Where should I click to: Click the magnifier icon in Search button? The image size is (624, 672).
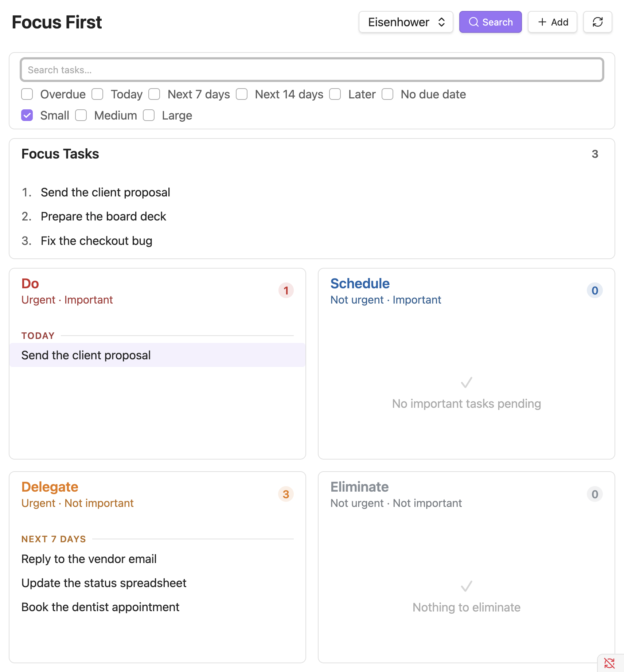[x=473, y=22]
